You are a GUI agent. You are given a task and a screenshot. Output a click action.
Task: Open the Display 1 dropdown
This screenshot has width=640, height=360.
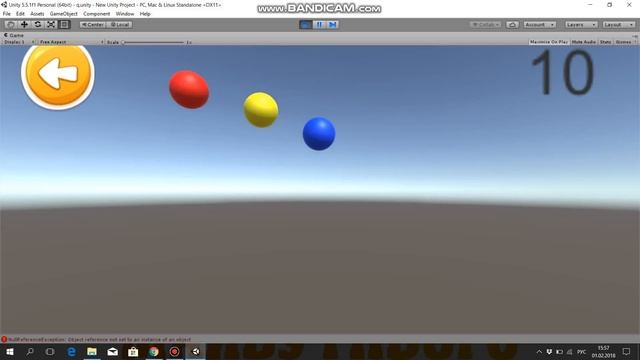click(x=20, y=42)
